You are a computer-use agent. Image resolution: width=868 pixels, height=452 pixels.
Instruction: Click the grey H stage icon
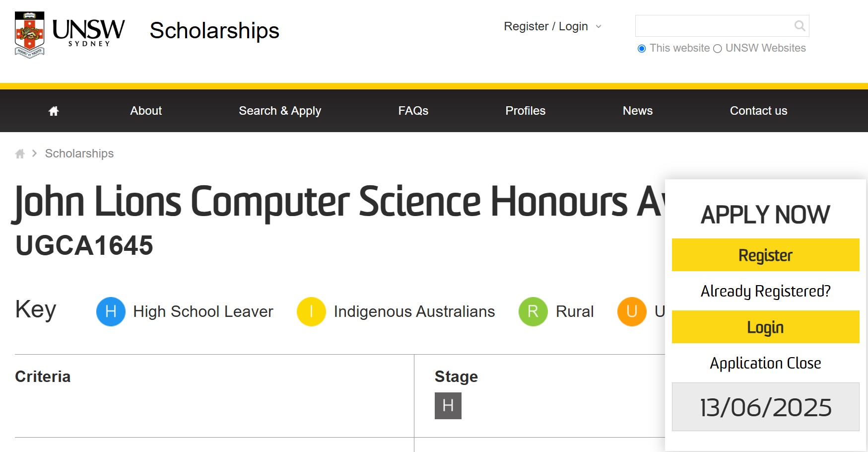pyautogui.click(x=448, y=406)
